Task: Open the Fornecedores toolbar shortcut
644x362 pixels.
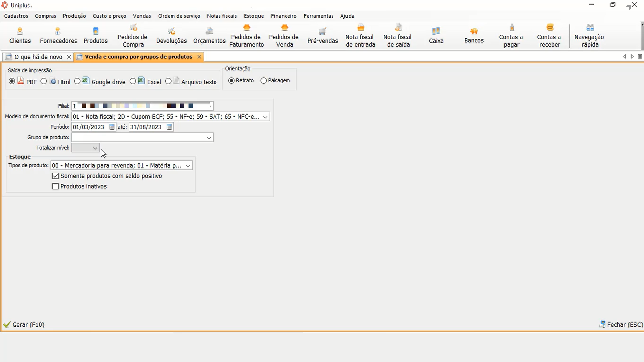Action: 58,36
